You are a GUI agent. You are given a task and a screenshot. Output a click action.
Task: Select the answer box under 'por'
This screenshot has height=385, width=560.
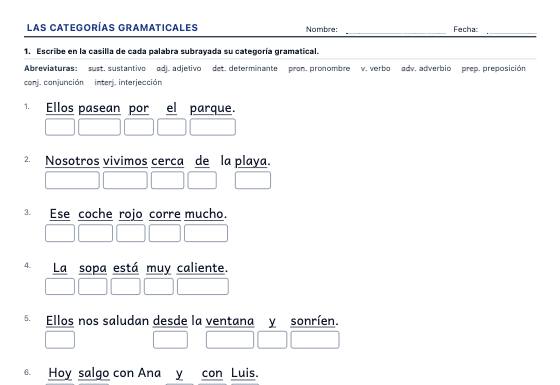pos(139,127)
